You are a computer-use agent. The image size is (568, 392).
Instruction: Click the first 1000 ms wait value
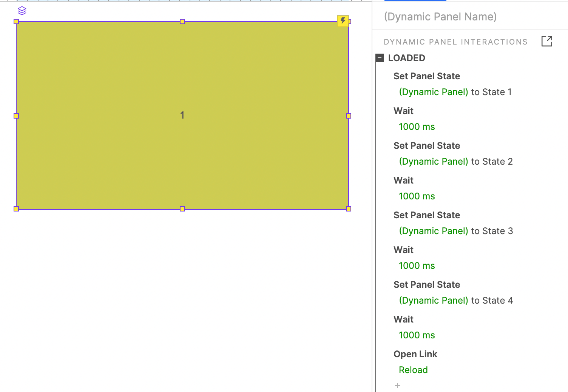[417, 127]
